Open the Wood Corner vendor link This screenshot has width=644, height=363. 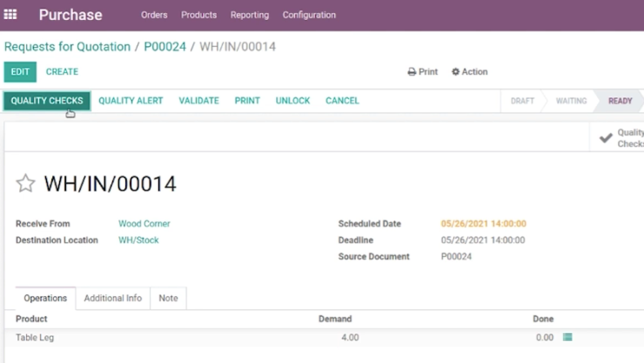(144, 224)
